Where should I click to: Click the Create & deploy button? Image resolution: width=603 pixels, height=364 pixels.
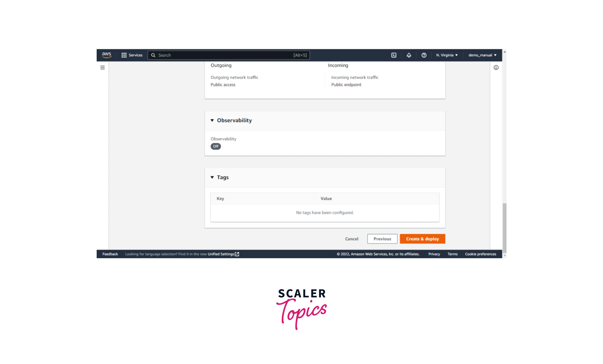click(x=422, y=238)
